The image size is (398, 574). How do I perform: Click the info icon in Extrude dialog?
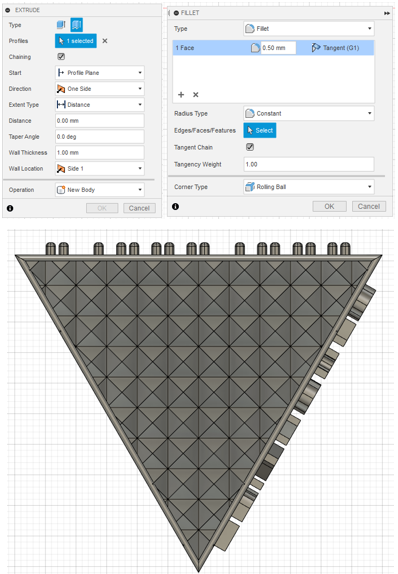click(x=10, y=208)
